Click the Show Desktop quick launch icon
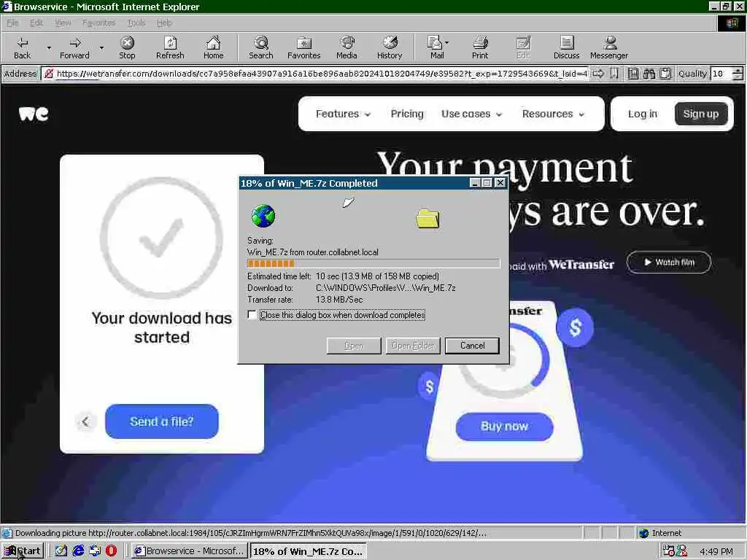 pyautogui.click(x=61, y=551)
